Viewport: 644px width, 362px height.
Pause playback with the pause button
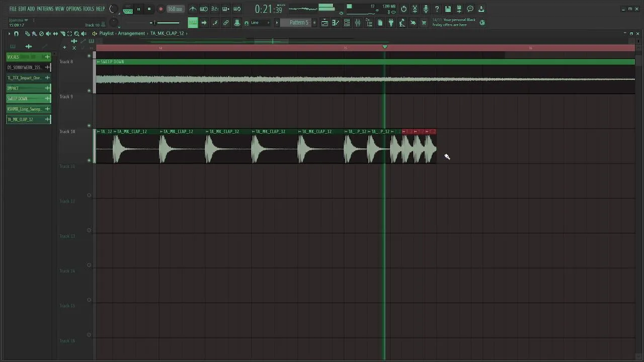pos(138,9)
